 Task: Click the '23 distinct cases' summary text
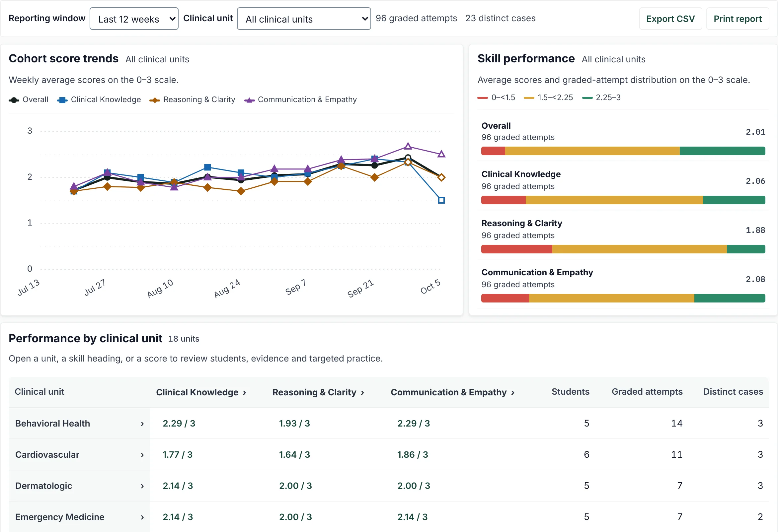click(501, 18)
